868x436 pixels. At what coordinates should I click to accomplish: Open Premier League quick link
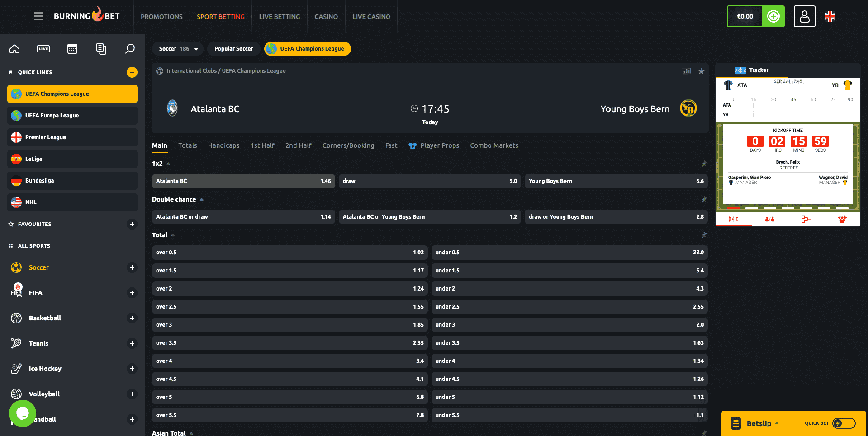click(x=72, y=137)
